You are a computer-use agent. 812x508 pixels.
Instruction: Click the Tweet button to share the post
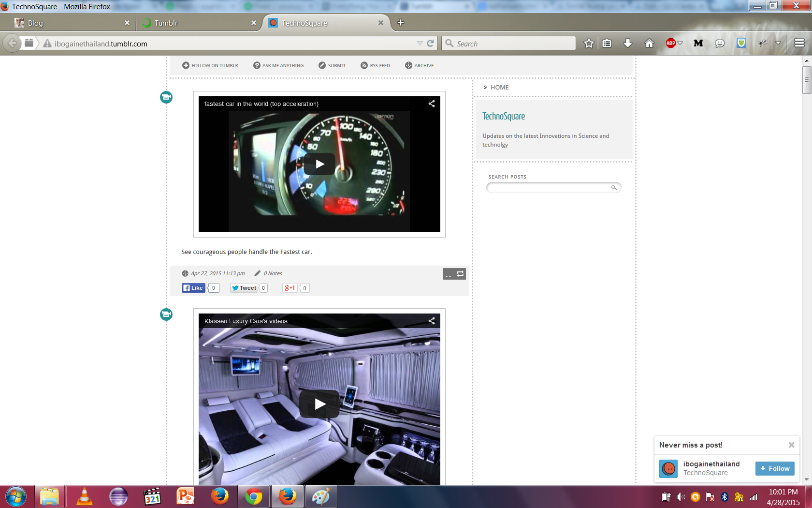click(244, 287)
